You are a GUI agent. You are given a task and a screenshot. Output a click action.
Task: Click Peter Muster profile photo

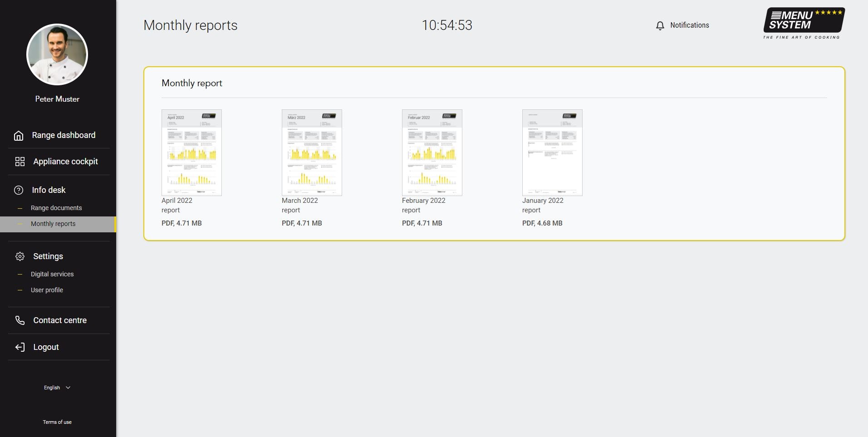[x=57, y=54]
